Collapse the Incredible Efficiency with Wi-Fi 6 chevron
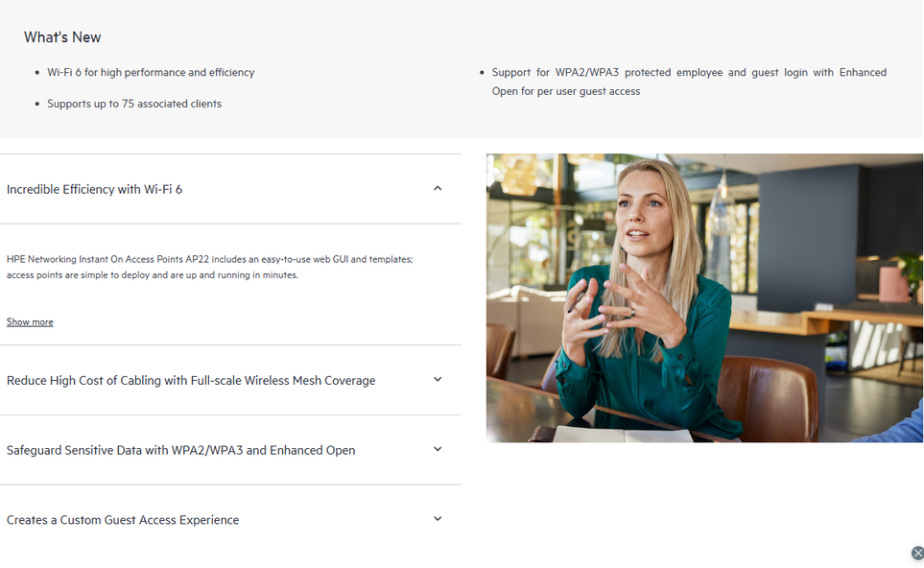Image resolution: width=924 pixels, height=568 pixels. pyautogui.click(x=438, y=189)
